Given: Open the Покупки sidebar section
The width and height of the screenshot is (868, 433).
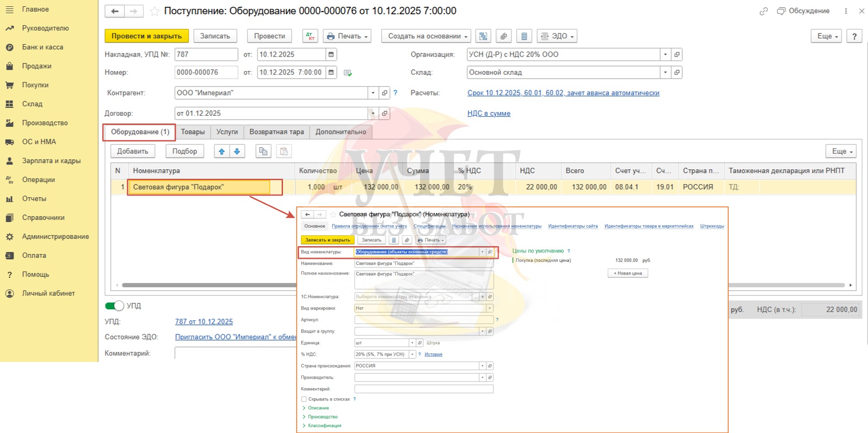Looking at the screenshot, I should click(x=35, y=85).
